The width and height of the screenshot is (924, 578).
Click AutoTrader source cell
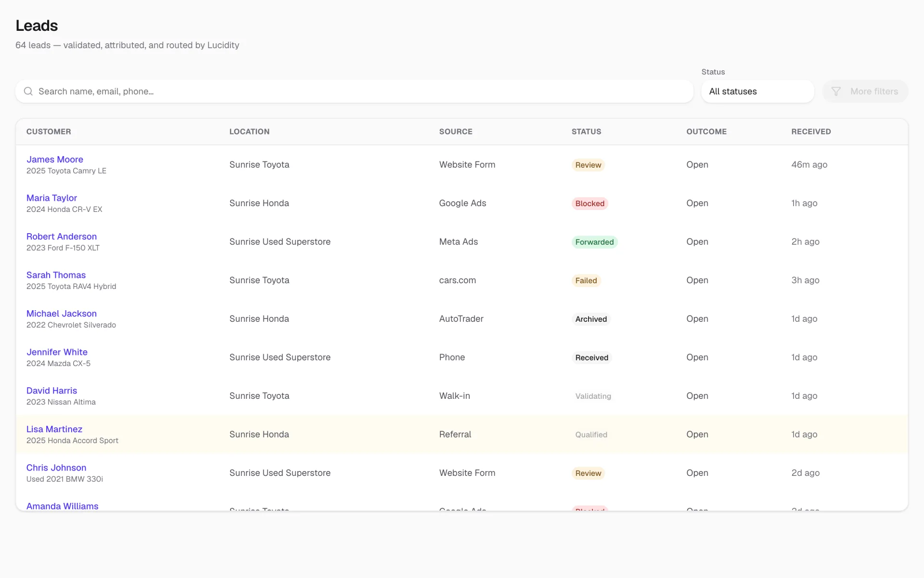[461, 319]
